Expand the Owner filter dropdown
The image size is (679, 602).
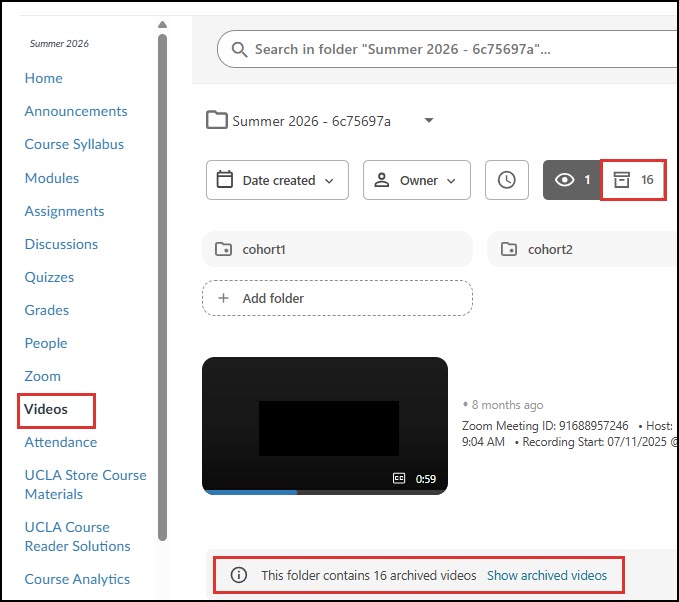pyautogui.click(x=417, y=180)
